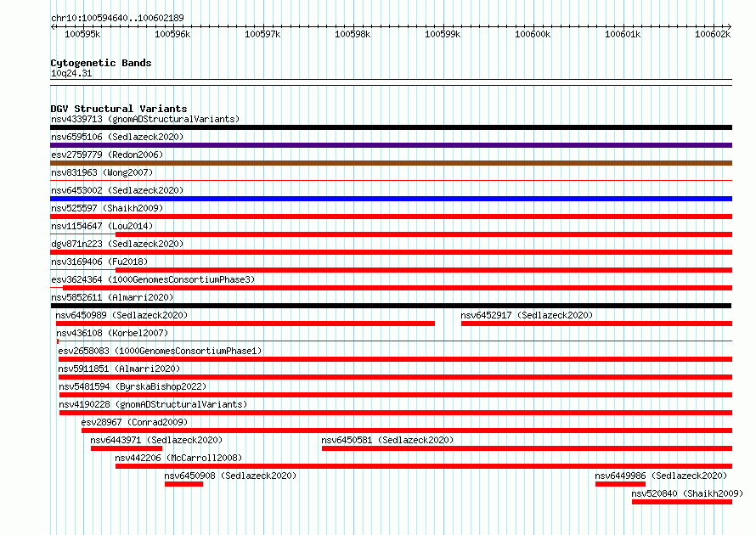
Task: Open esv28967 (Conrad2009) label
Action: [x=134, y=422]
